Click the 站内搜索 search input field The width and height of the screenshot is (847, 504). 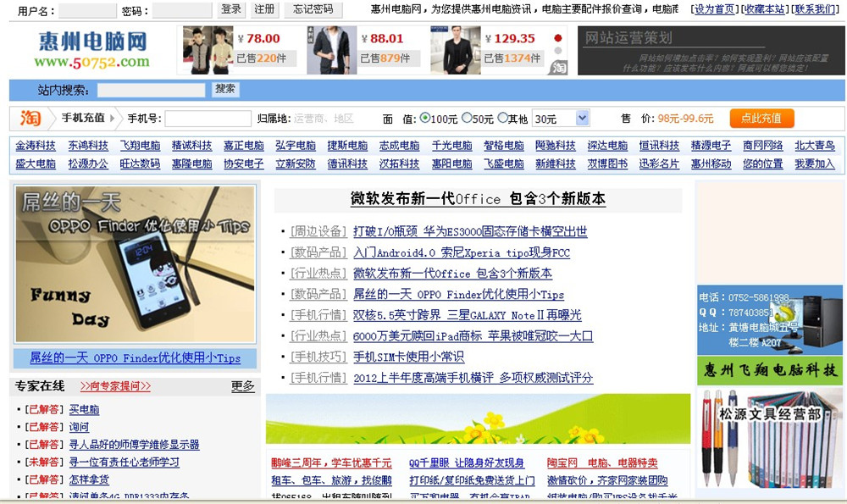point(151,90)
